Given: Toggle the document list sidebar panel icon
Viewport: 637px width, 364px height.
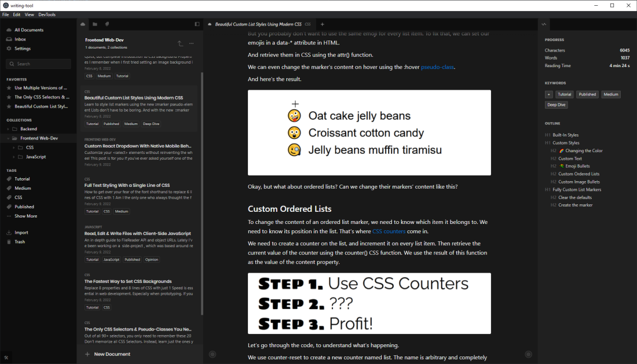Looking at the screenshot, I should click(197, 24).
